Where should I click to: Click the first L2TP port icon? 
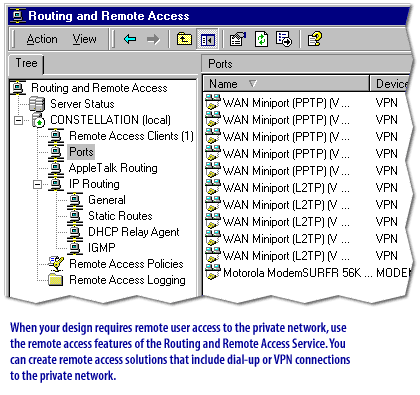[213, 187]
